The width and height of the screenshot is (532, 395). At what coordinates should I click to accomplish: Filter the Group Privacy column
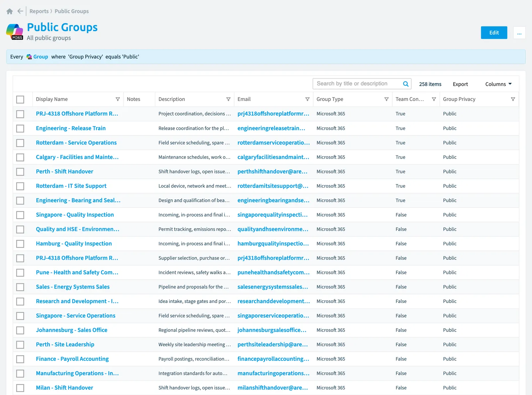pyautogui.click(x=513, y=99)
